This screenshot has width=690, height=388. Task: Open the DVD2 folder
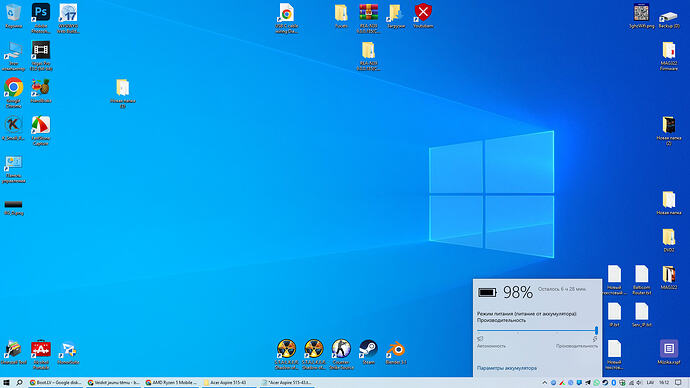click(x=668, y=240)
